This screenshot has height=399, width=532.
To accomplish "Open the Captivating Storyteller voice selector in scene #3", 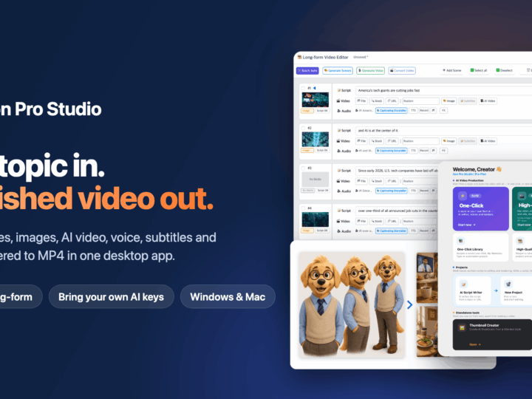I will (391, 191).
